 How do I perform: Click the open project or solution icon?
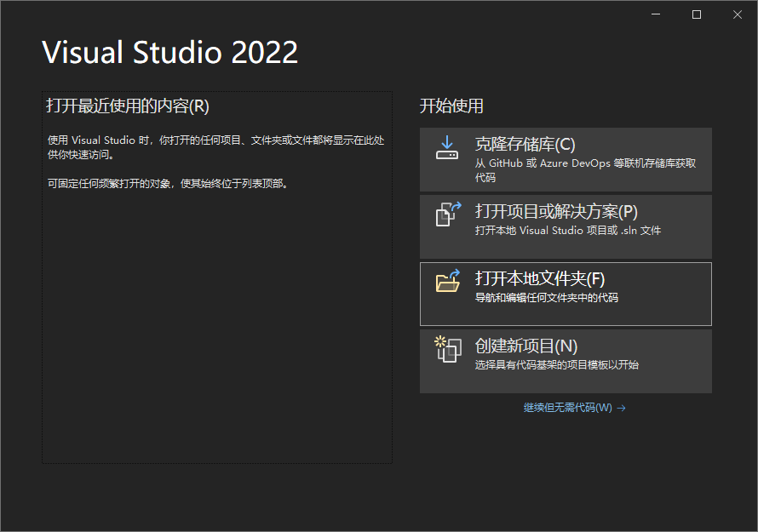click(x=449, y=214)
